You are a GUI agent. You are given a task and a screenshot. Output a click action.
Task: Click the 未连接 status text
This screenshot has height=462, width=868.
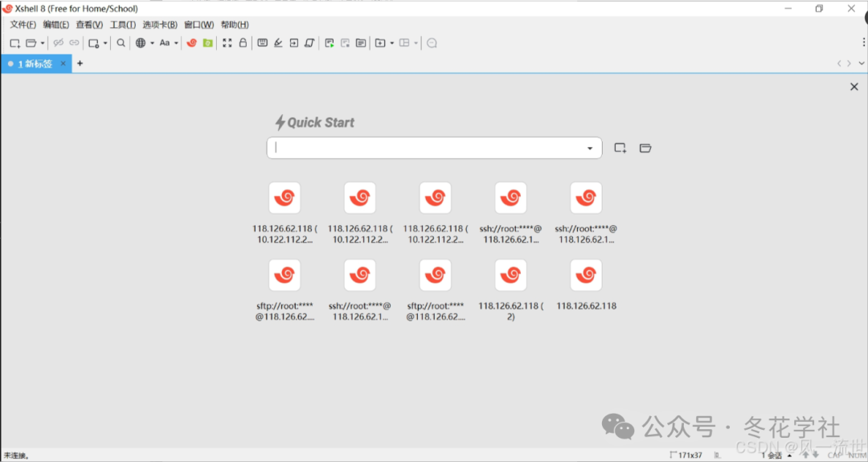coord(17,456)
